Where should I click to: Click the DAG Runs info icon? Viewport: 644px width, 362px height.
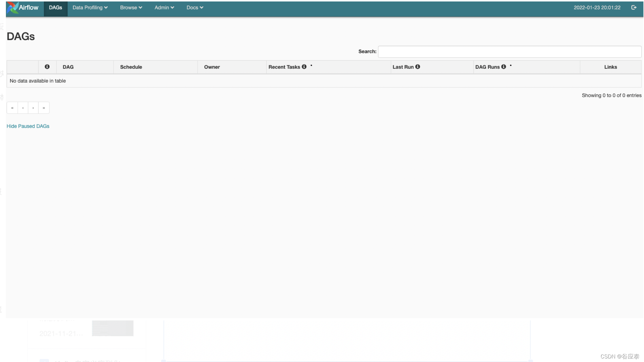click(x=504, y=67)
